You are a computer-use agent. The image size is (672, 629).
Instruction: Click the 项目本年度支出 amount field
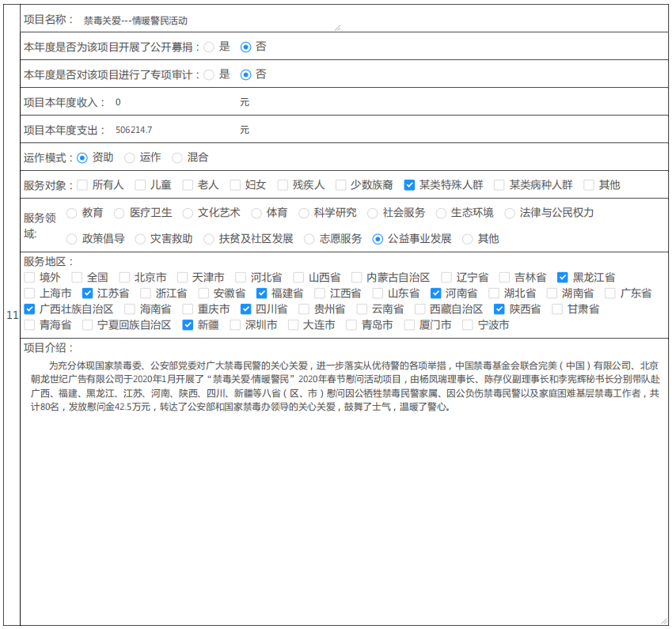[x=174, y=130]
